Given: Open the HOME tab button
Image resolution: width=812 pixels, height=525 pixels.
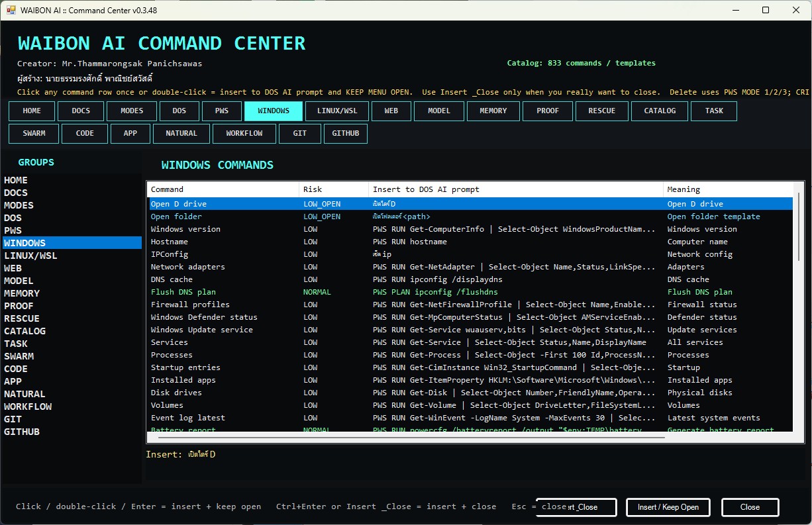Looking at the screenshot, I should [x=32, y=111].
